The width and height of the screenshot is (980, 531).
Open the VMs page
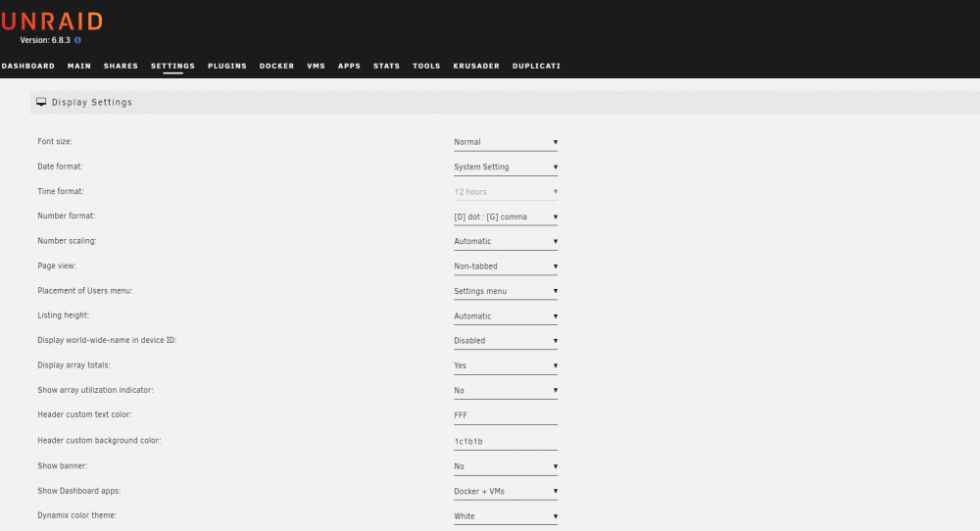coord(316,66)
